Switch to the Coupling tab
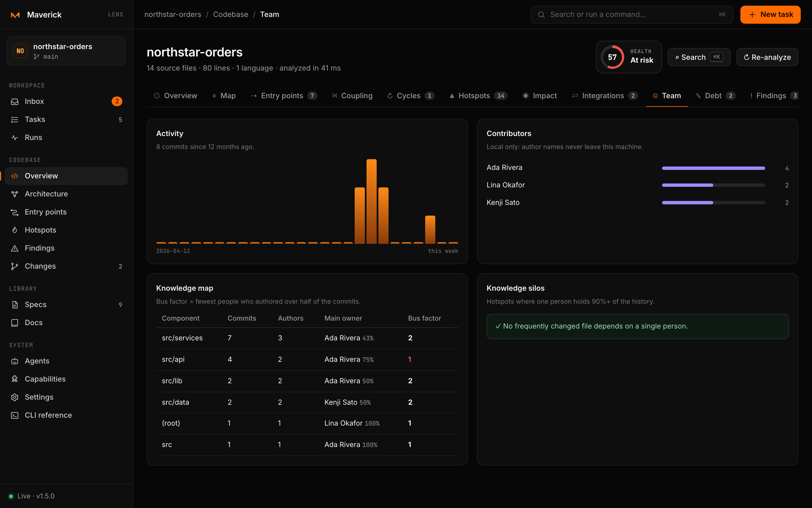 coord(352,96)
